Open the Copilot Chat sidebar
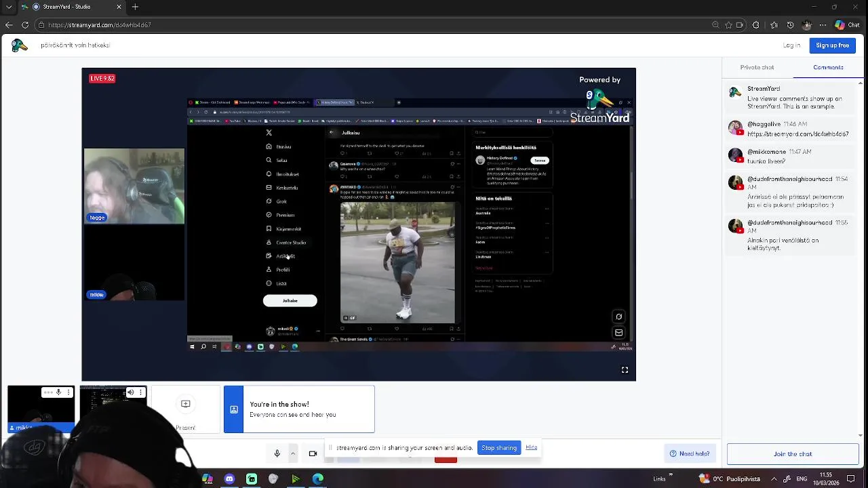This screenshot has height=488, width=868. 848,25
